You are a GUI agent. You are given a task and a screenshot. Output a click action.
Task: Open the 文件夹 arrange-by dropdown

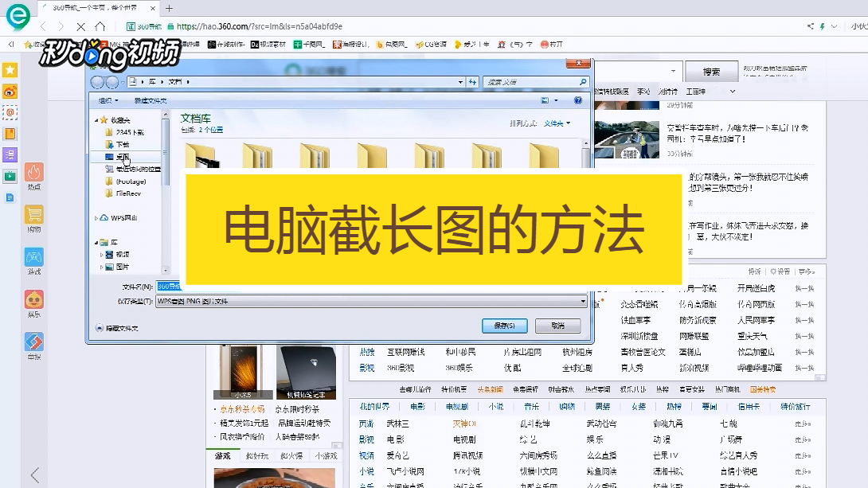click(x=557, y=123)
